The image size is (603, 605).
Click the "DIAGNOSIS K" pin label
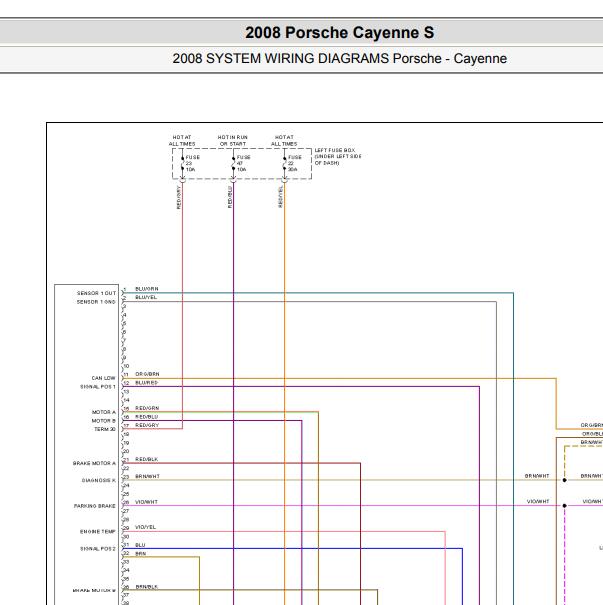point(99,480)
